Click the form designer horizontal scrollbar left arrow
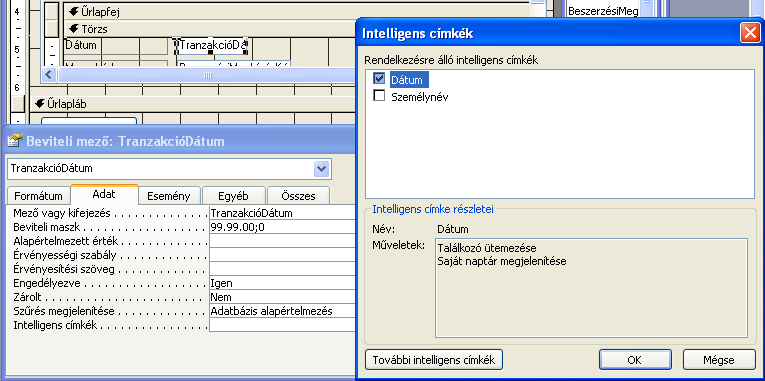This screenshot has width=765, height=381. pyautogui.click(x=50, y=75)
